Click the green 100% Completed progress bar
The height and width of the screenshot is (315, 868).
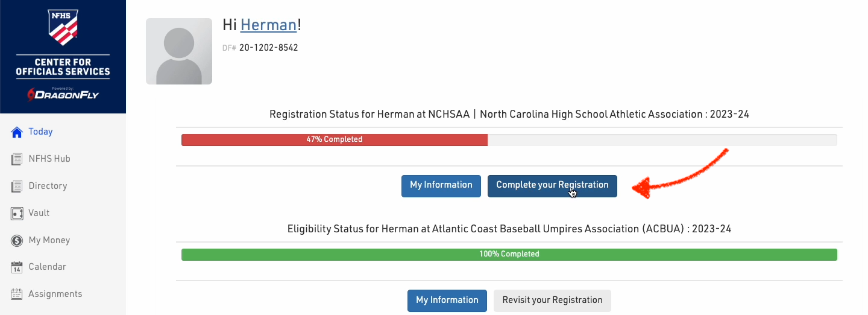(x=509, y=254)
